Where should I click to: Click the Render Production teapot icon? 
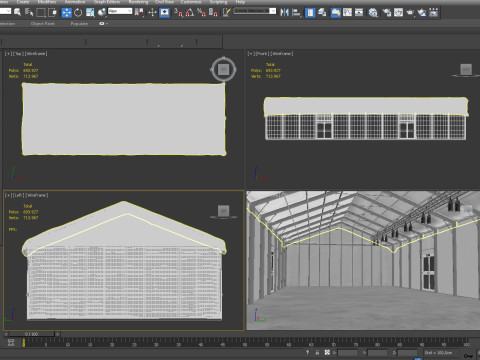410,13
